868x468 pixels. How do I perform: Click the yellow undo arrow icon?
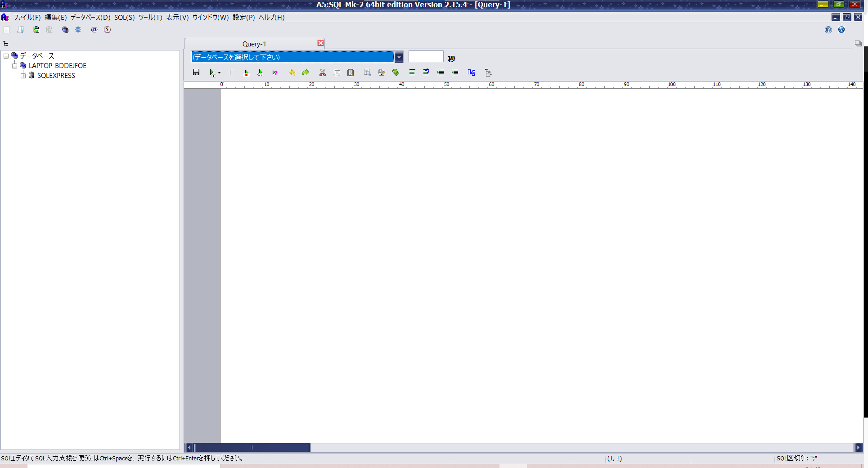pos(292,73)
